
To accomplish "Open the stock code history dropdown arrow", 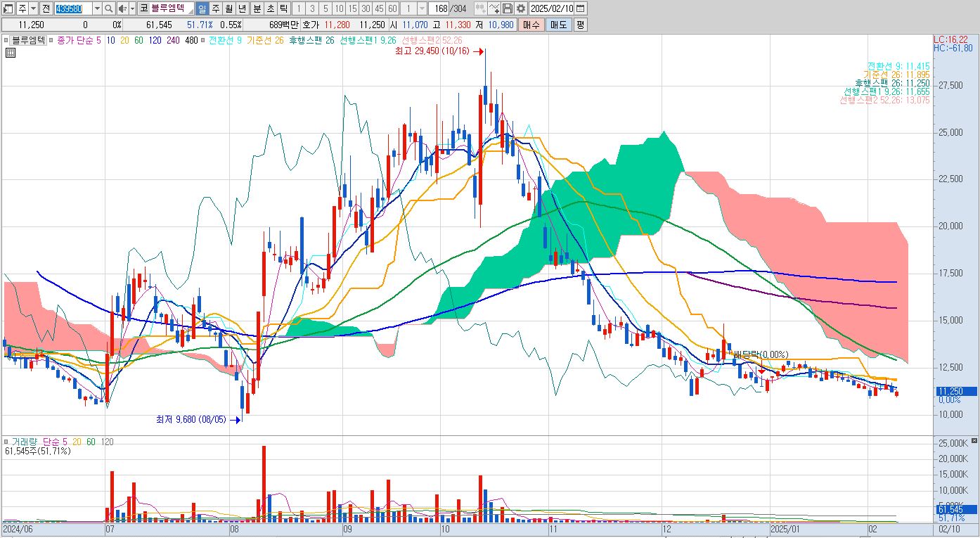I will [x=97, y=8].
